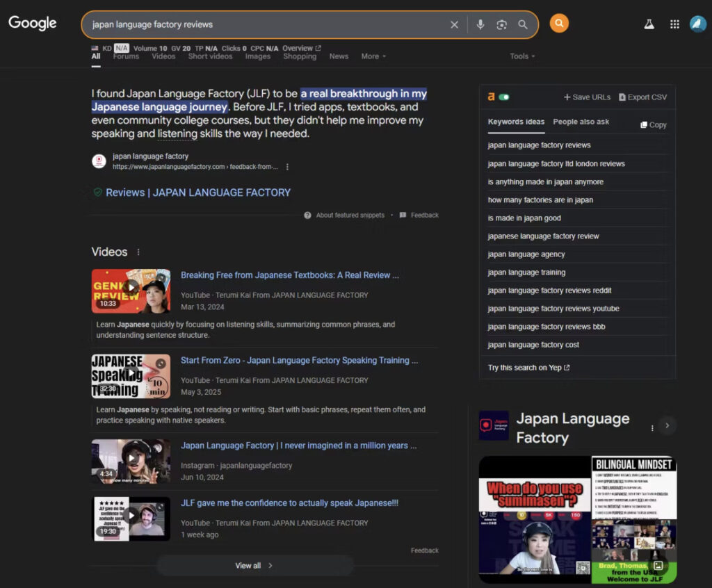Click View all videos button
Screen dimensions: 712x588
tap(254, 566)
